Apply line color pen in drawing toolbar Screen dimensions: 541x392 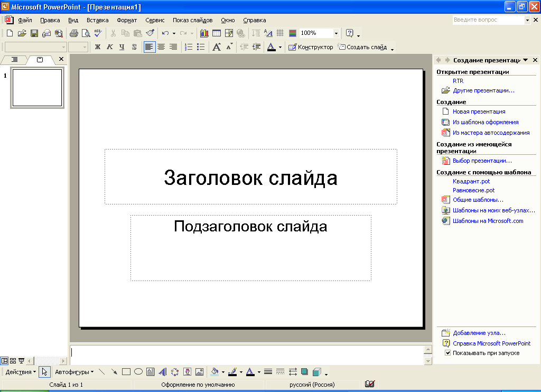(x=232, y=371)
